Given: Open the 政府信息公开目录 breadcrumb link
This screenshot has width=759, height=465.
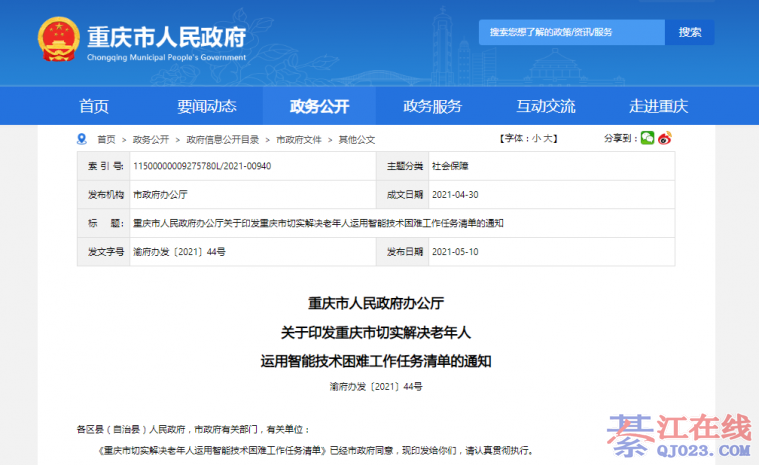Looking at the screenshot, I should pyautogui.click(x=222, y=139).
